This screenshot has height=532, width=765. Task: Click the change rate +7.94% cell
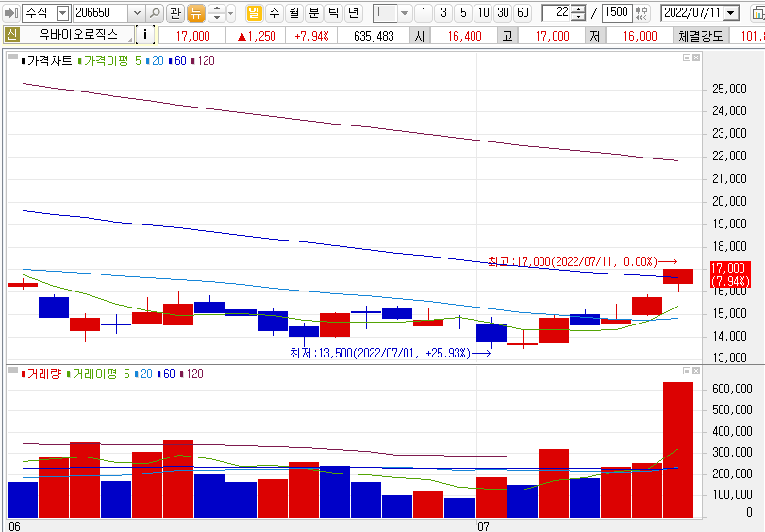coord(312,36)
